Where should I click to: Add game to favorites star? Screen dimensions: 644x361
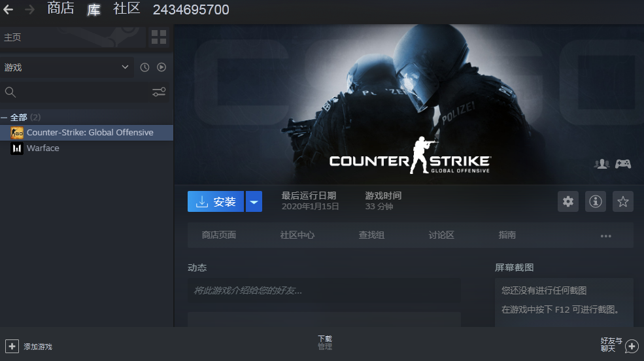pos(623,201)
